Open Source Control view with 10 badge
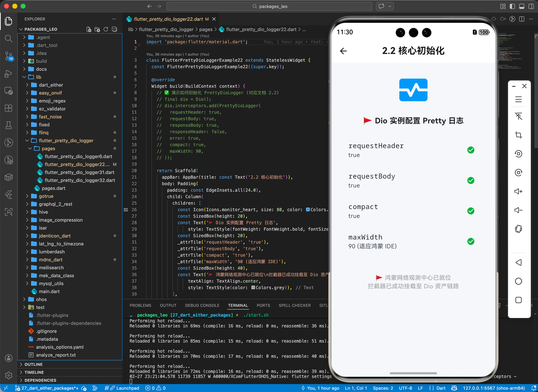The width and height of the screenshot is (538, 392). 8,56
